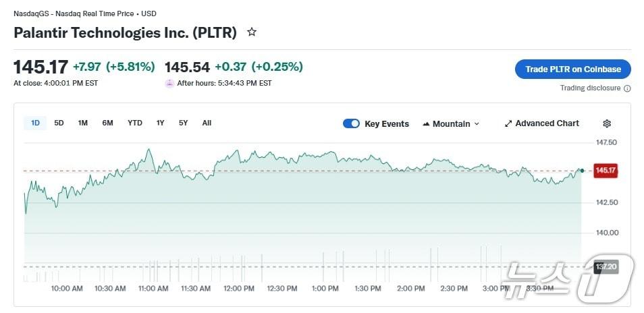Viewport: 644px width, 313px height.
Task: Open chart settings gear icon
Action: coord(607,123)
